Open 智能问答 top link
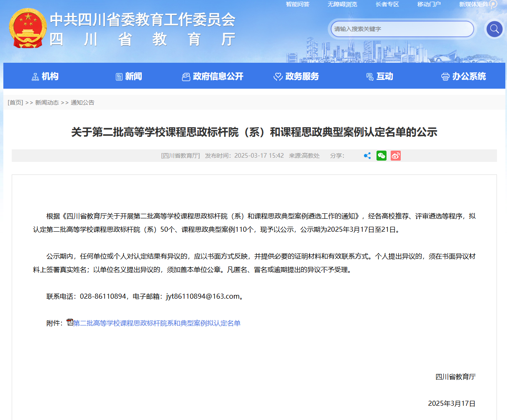 pos(297,4)
